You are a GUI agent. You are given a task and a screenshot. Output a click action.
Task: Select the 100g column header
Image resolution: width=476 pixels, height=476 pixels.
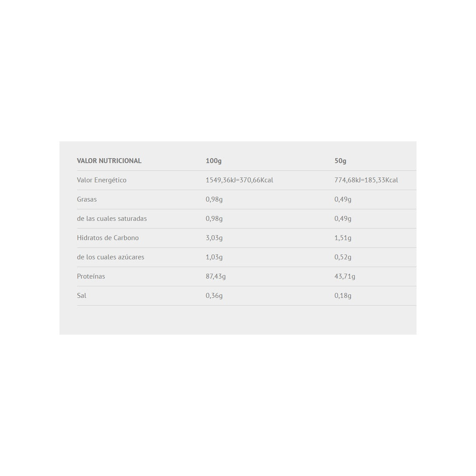pyautogui.click(x=213, y=161)
